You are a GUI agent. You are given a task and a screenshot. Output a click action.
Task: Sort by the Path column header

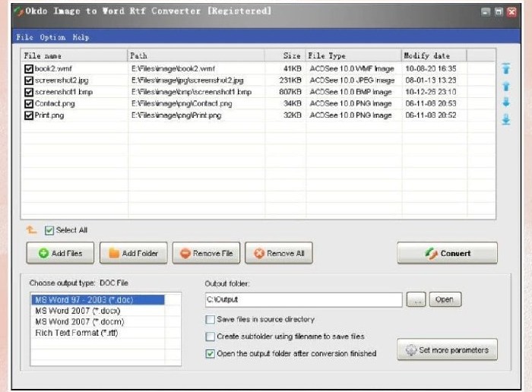click(x=196, y=55)
